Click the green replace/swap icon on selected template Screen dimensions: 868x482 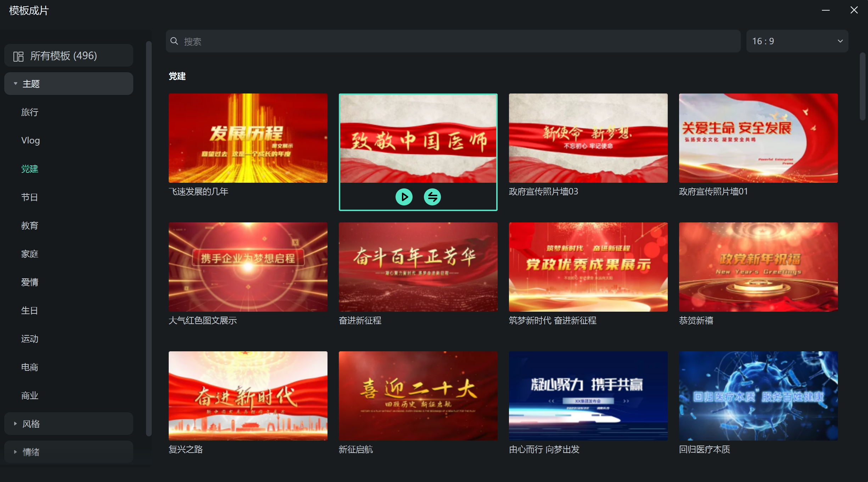pyautogui.click(x=432, y=197)
